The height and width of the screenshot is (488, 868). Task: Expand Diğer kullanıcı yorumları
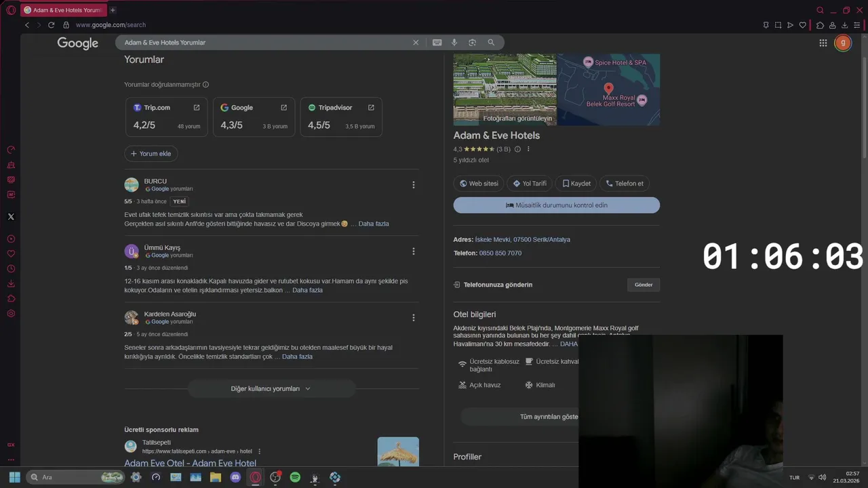pyautogui.click(x=271, y=389)
